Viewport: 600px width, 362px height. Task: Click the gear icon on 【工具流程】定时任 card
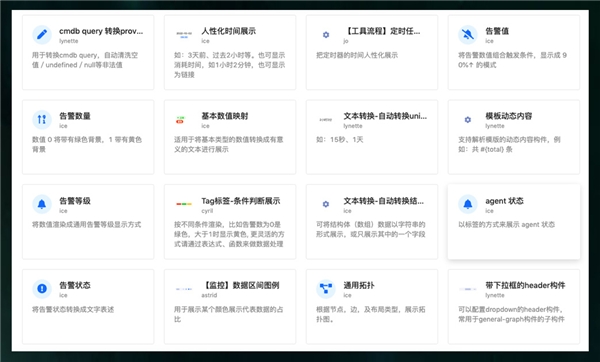click(326, 35)
